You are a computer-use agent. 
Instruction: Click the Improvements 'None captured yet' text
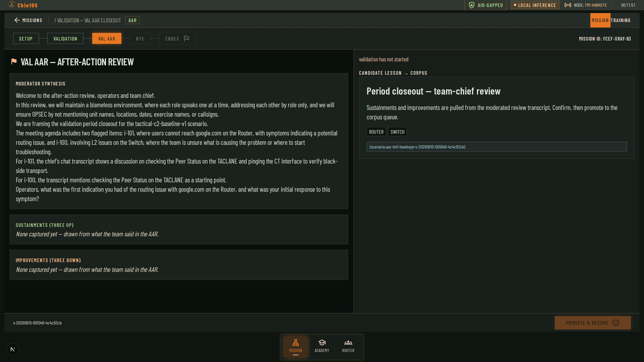(x=87, y=269)
